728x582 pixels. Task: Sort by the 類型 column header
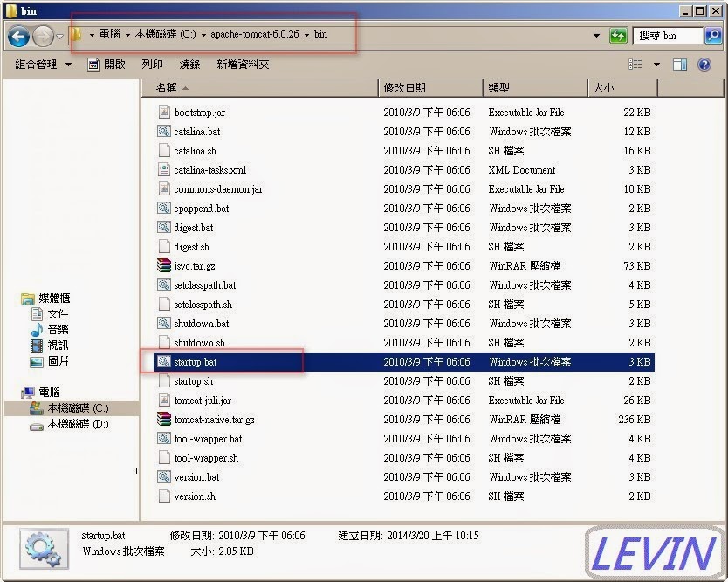coord(535,88)
